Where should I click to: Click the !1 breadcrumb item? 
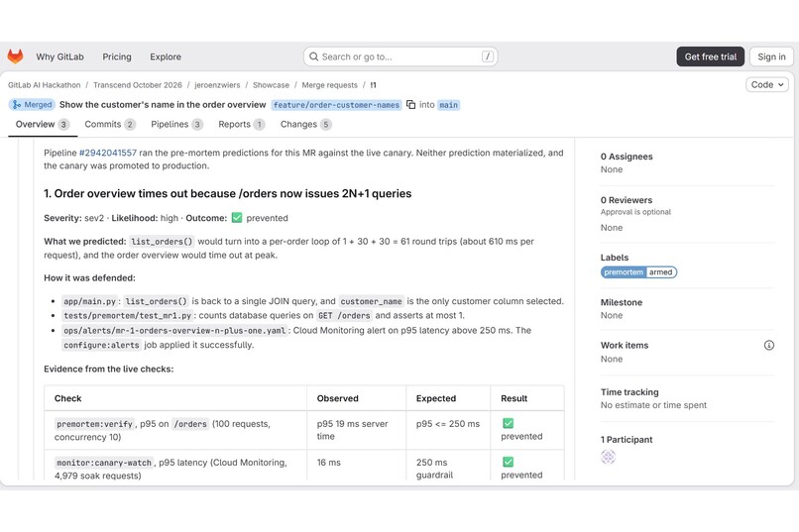pyautogui.click(x=373, y=85)
